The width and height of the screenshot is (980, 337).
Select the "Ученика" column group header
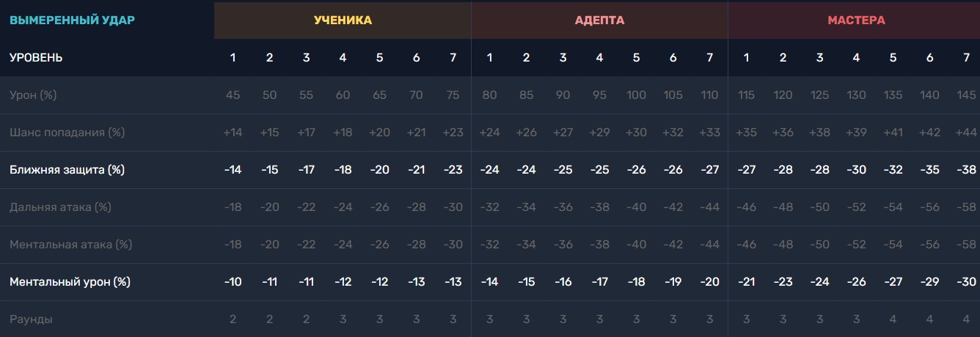coord(343,20)
